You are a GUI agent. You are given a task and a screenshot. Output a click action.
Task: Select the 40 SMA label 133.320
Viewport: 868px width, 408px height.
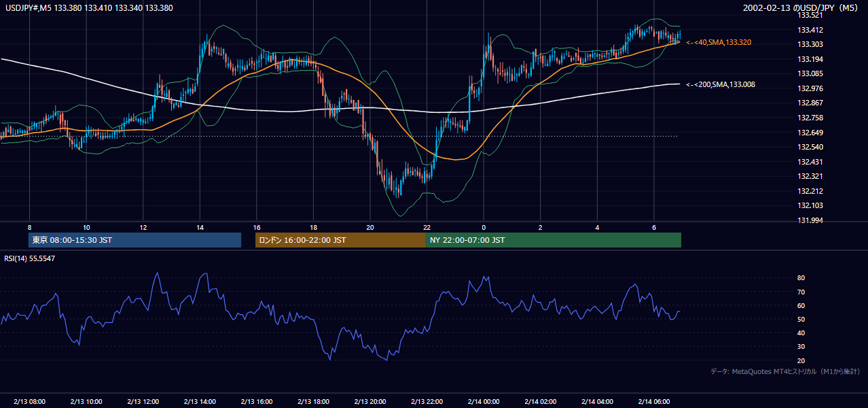pos(719,42)
